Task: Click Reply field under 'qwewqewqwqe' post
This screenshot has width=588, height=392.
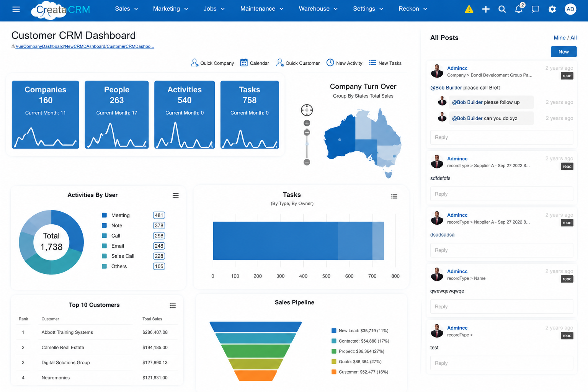Action: (501, 307)
